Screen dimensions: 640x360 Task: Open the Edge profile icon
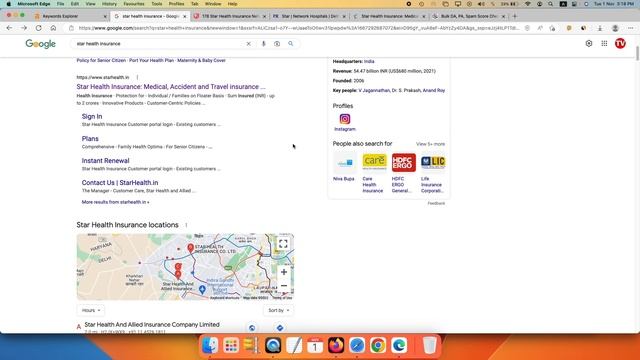(615, 28)
